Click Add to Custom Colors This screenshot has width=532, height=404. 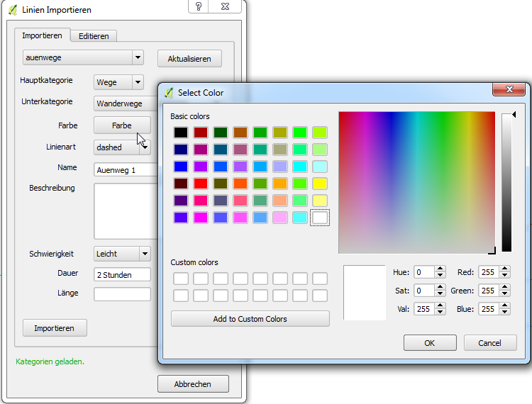tap(250, 318)
